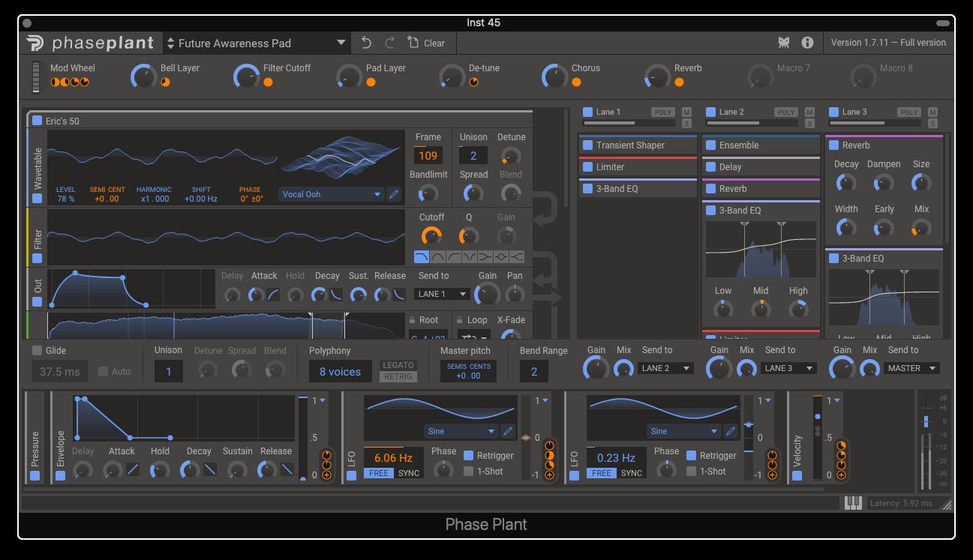The width and height of the screenshot is (973, 560).
Task: Open the Out section Send to LANE 1 dropdown
Action: (x=443, y=294)
